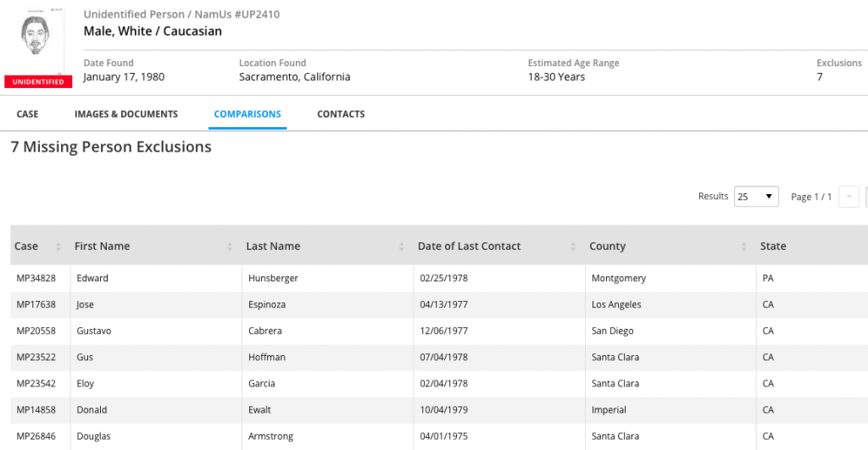Open Results per page dropdown

click(756, 197)
